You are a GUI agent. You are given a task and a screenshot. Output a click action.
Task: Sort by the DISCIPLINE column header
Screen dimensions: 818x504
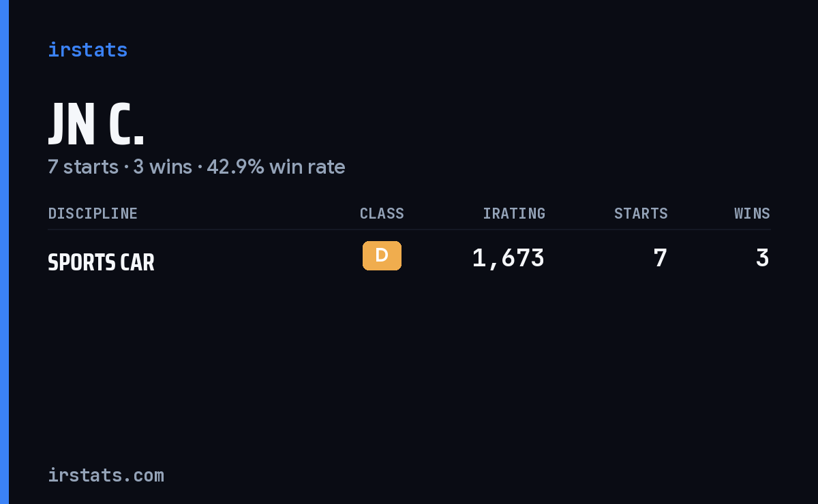(93, 213)
